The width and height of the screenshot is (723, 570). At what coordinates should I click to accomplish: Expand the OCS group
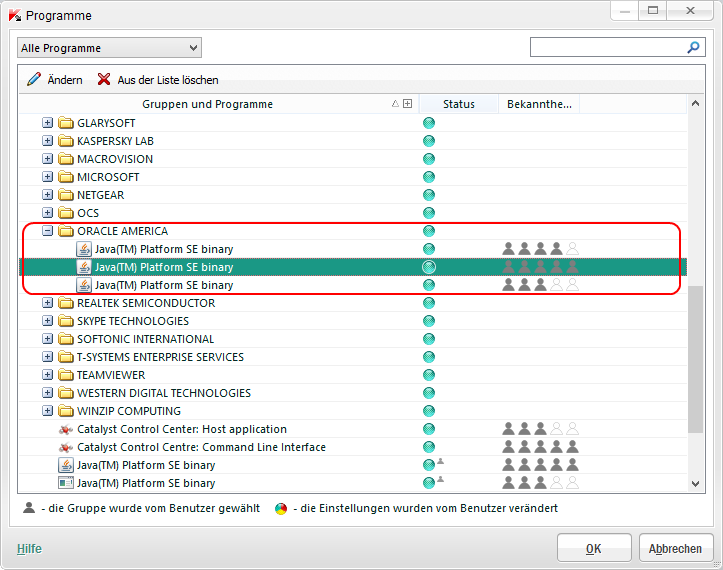click(x=47, y=213)
